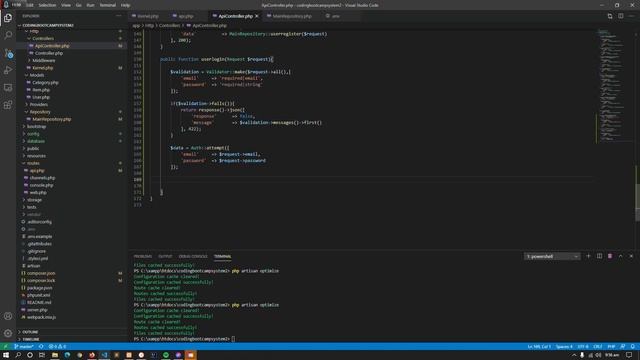Viewport: 640px width, 360px height.
Task: Open the Terminal menu
Action: [x=107, y=5]
